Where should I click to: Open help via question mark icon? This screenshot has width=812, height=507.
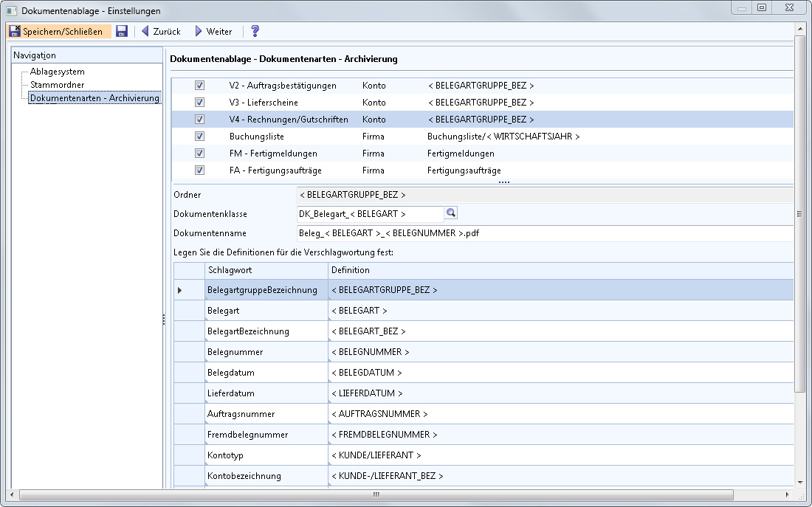pos(255,31)
